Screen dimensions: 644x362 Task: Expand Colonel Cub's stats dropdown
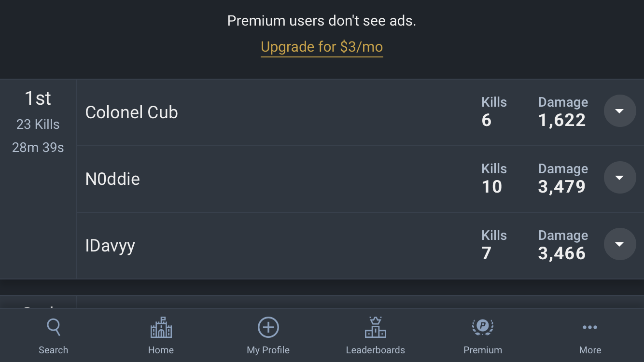tap(620, 111)
